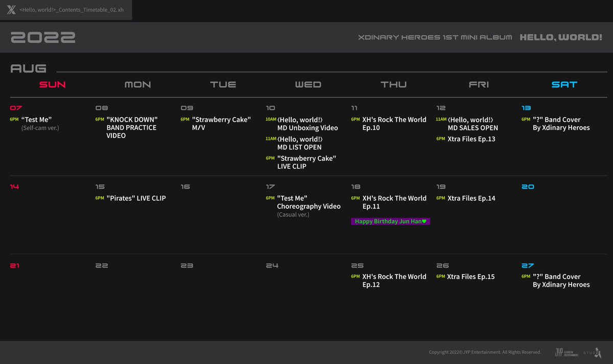Image resolution: width=613 pixels, height=364 pixels.
Task: Select date 19 on the calendar
Action: pos(441,187)
